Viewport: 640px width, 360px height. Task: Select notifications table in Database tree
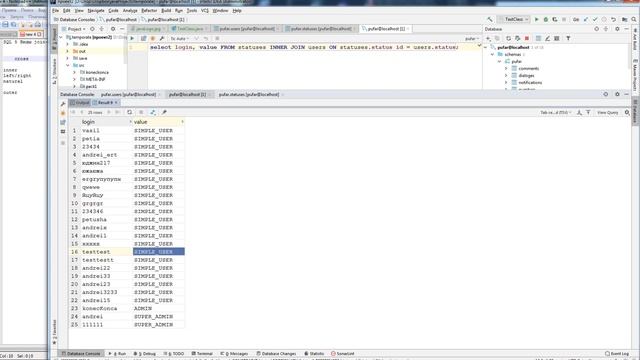[x=530, y=82]
